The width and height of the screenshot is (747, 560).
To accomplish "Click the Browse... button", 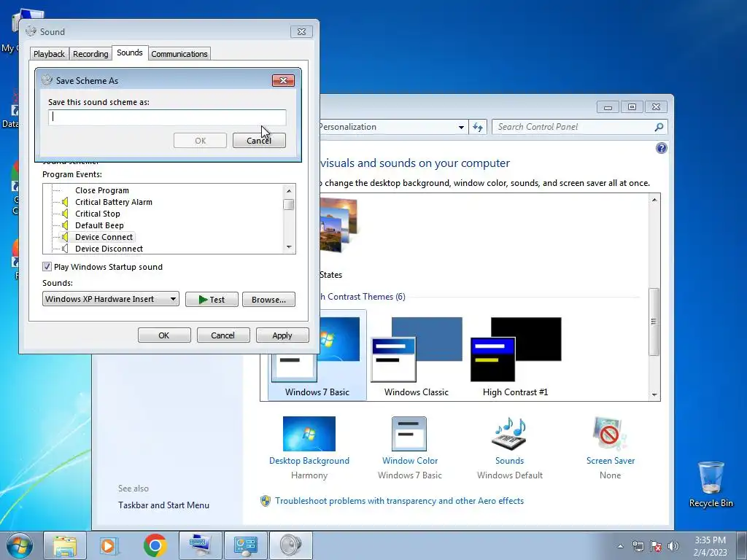I will [268, 300].
